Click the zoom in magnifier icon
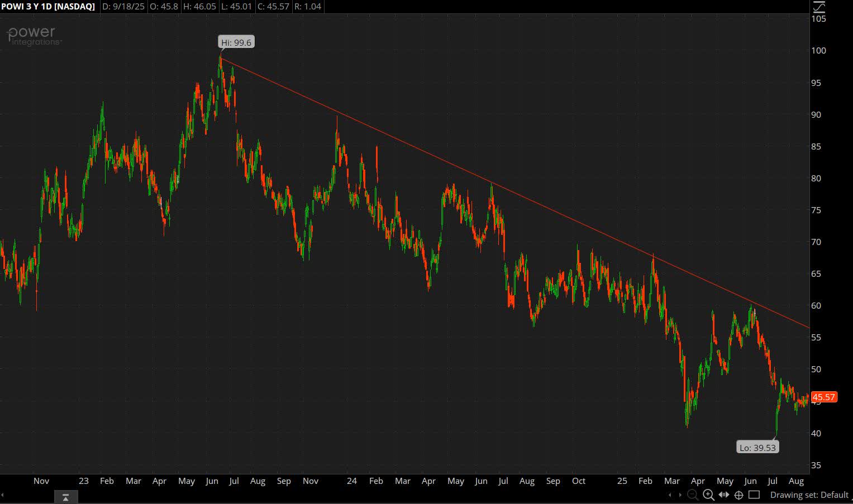853x504 pixels. click(x=708, y=495)
